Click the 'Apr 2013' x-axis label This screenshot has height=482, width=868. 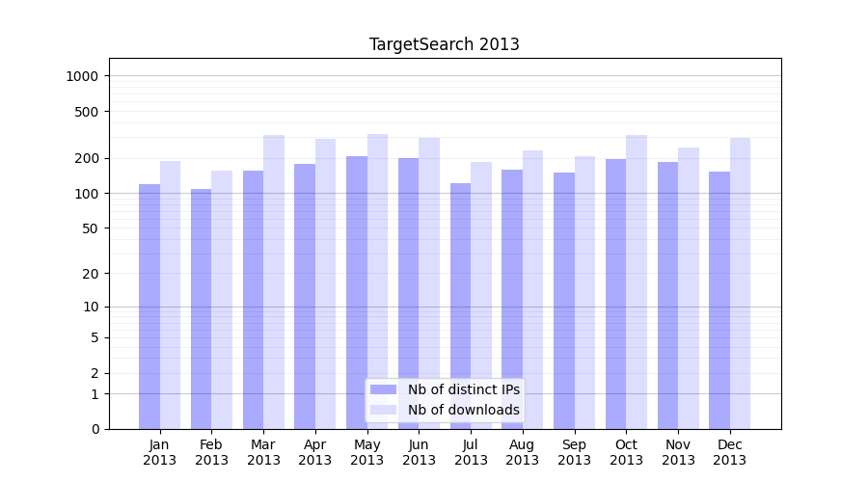point(315,452)
